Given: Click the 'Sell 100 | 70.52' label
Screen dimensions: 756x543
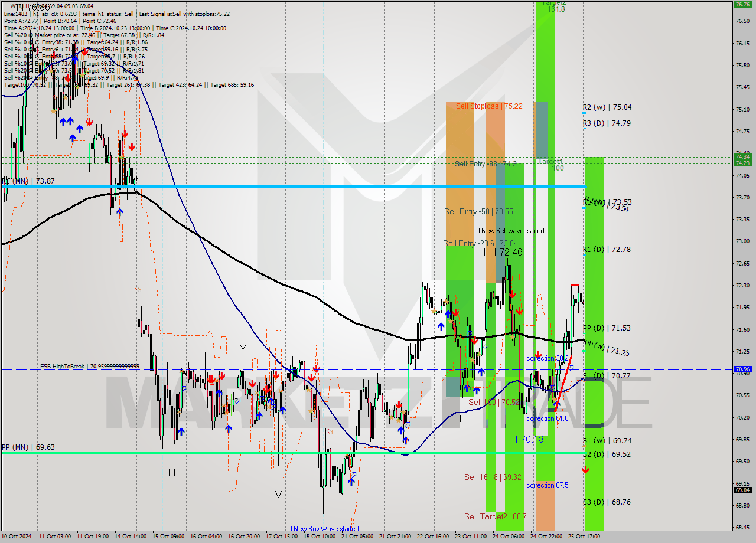Looking at the screenshot, I should (x=494, y=402).
